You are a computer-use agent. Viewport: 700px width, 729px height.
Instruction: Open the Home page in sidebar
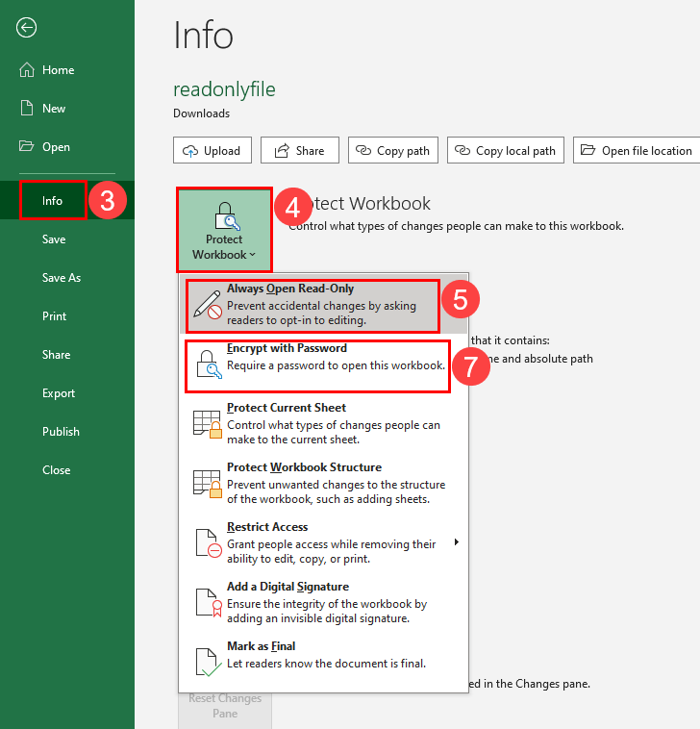click(x=58, y=70)
